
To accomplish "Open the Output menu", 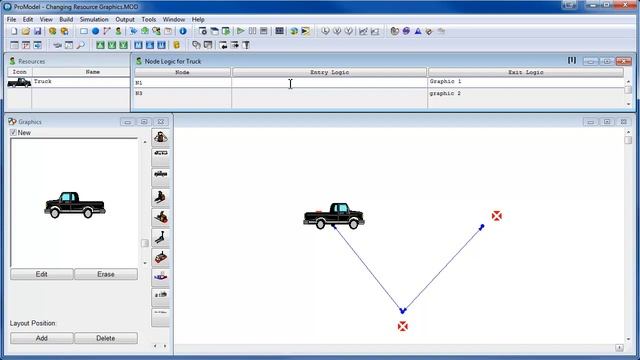I will click(125, 19).
